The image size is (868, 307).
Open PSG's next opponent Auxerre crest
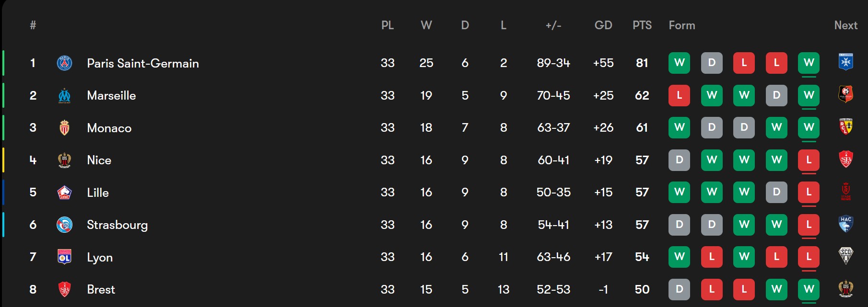845,62
